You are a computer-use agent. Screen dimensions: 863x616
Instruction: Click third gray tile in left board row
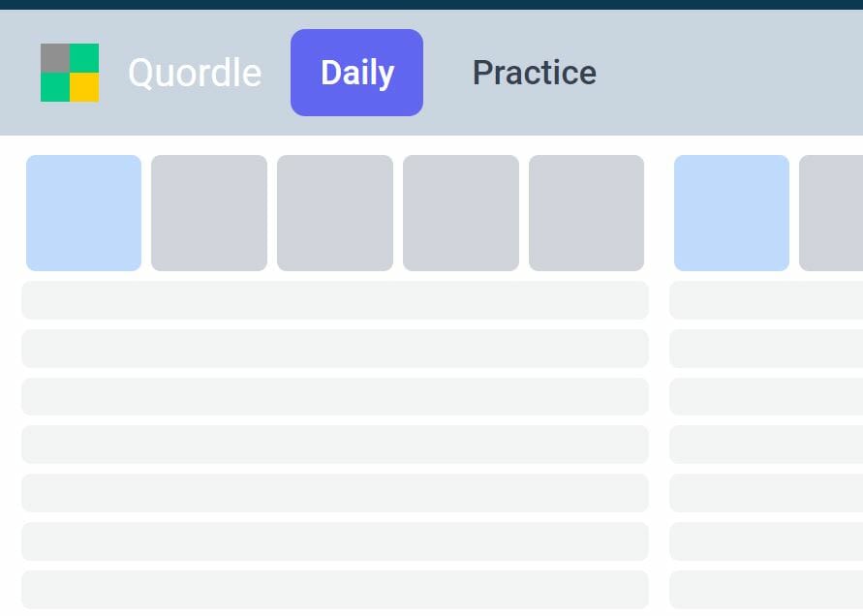pos(335,213)
